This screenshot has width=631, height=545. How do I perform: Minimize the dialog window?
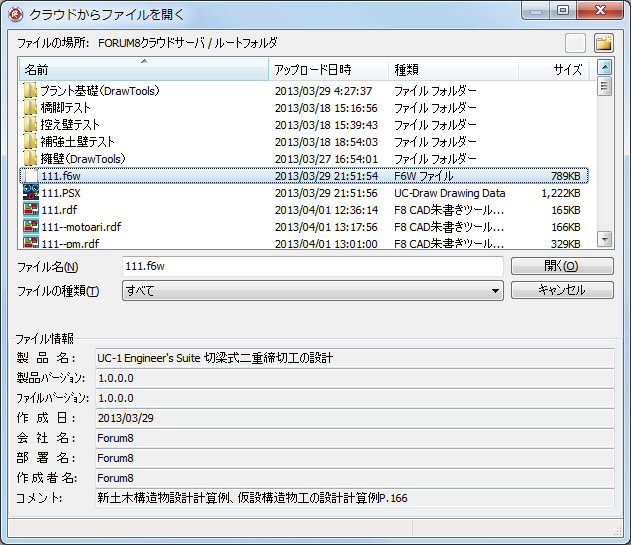[536, 10]
